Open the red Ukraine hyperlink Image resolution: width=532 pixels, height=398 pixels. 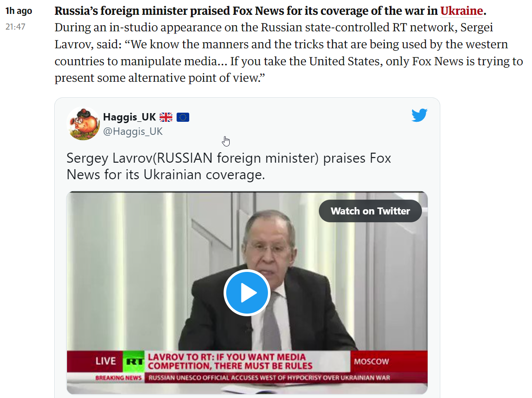click(x=462, y=10)
